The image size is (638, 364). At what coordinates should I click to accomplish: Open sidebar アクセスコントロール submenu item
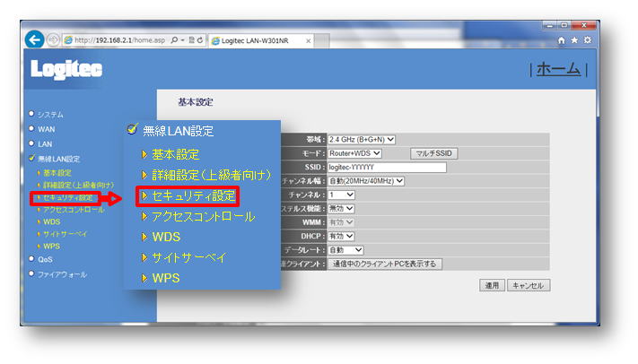74,210
